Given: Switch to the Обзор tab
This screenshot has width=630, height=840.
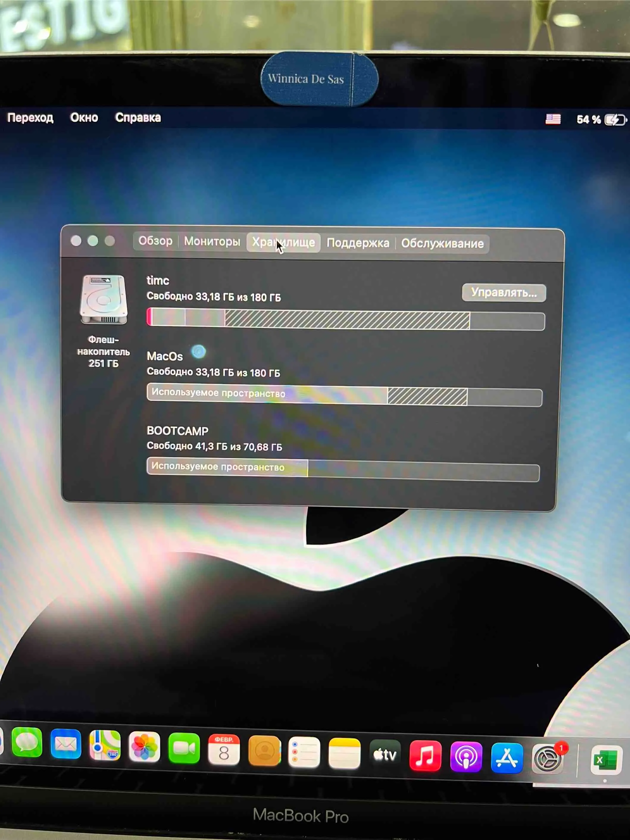Looking at the screenshot, I should click(155, 241).
